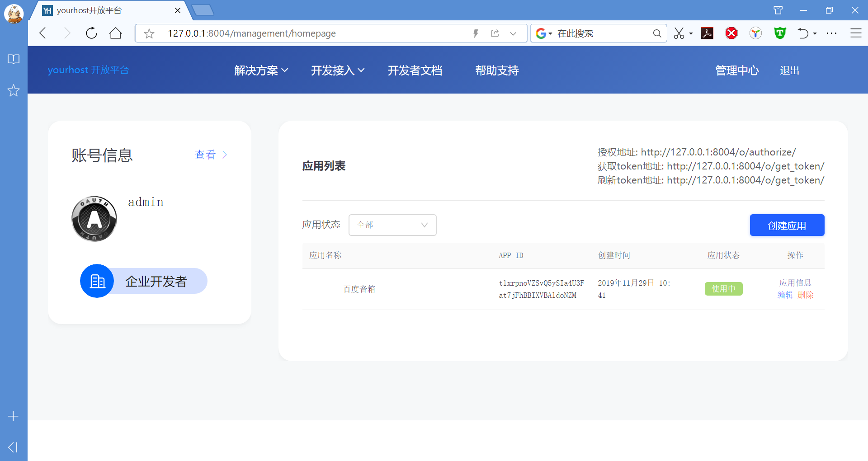The width and height of the screenshot is (868, 461).
Task: Click the colorful Y extension icon
Action: 755,33
